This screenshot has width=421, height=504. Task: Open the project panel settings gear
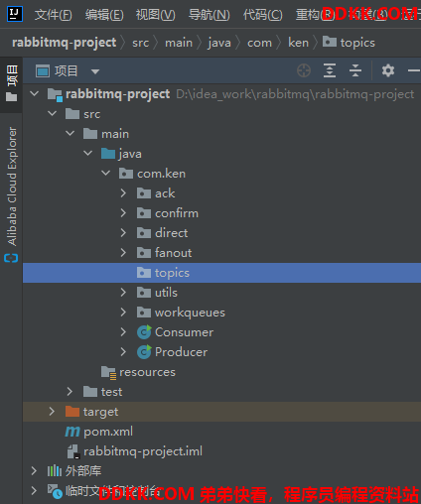click(x=388, y=70)
